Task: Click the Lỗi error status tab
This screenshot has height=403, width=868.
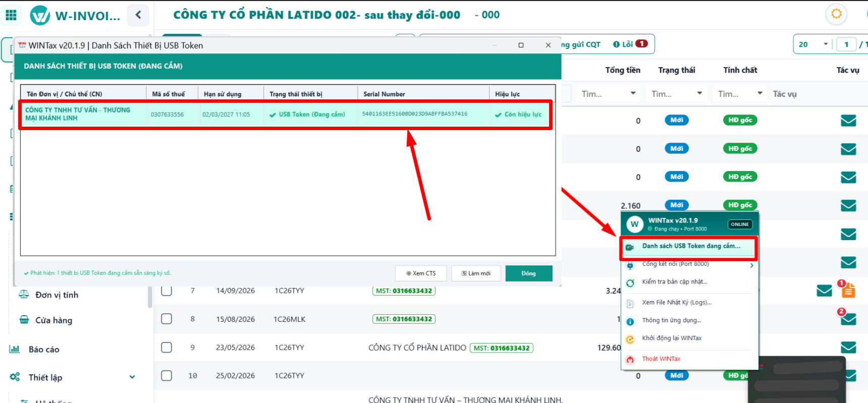Action: 630,44
